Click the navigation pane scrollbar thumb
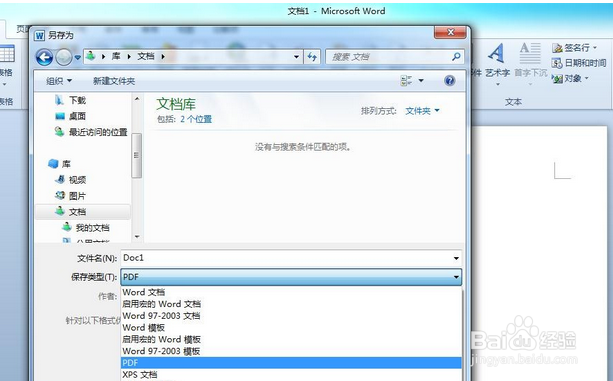This screenshot has height=381, width=613. [136, 155]
